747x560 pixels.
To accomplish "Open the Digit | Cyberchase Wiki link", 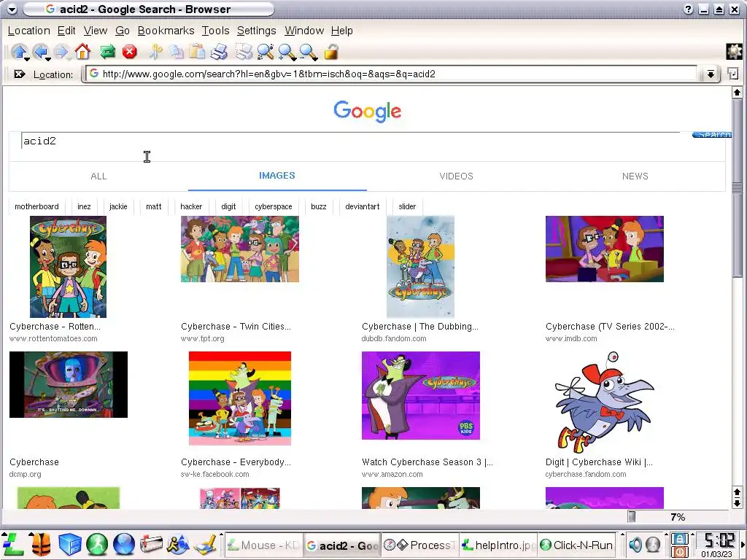I will pyautogui.click(x=599, y=462).
